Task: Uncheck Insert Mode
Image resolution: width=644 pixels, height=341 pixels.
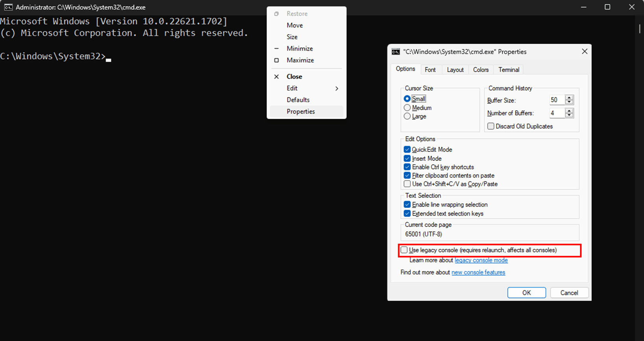Action: (x=407, y=159)
